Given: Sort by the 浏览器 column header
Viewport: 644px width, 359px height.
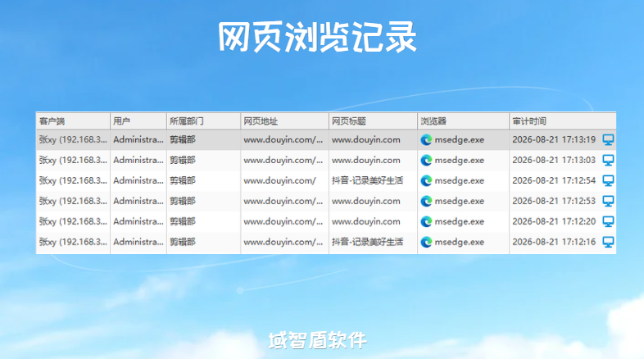Looking at the screenshot, I should pos(463,121).
